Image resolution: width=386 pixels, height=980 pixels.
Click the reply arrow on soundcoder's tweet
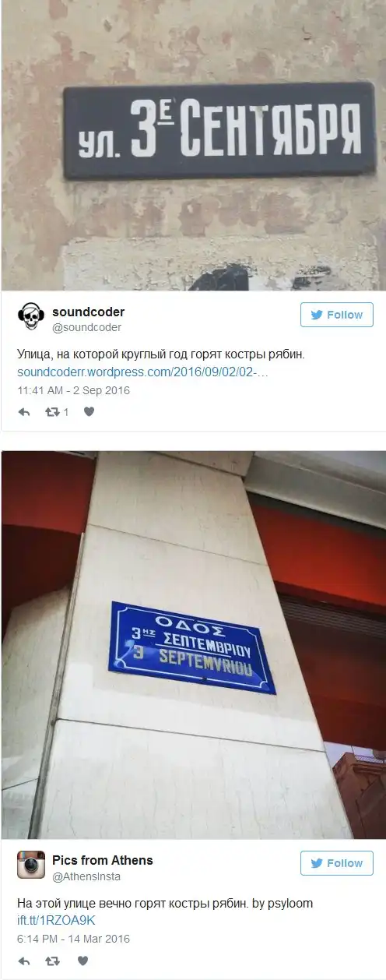point(23,412)
